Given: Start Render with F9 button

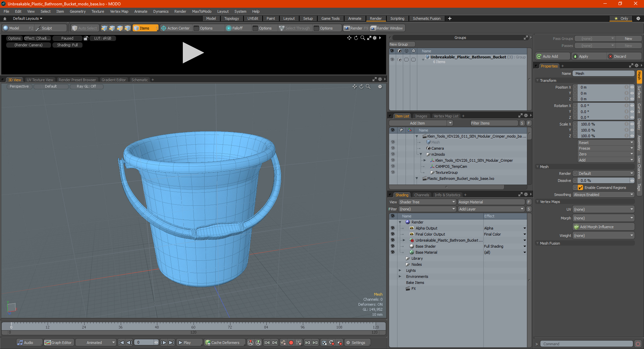Looking at the screenshot, I should coord(356,28).
